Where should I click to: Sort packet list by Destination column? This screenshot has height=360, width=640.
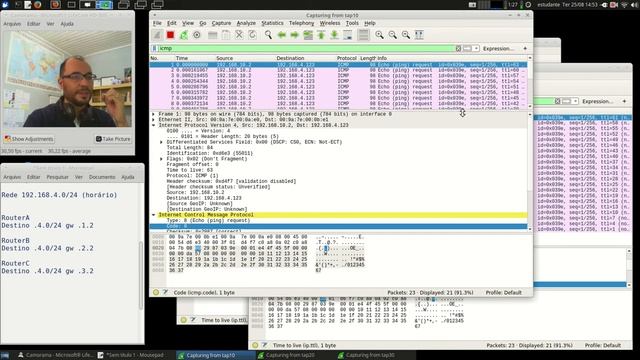(290, 58)
